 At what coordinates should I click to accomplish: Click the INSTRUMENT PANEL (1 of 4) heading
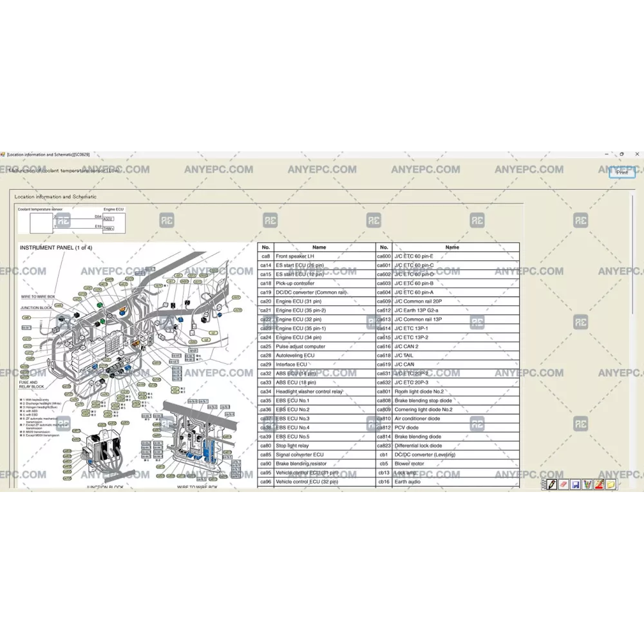[x=56, y=248]
